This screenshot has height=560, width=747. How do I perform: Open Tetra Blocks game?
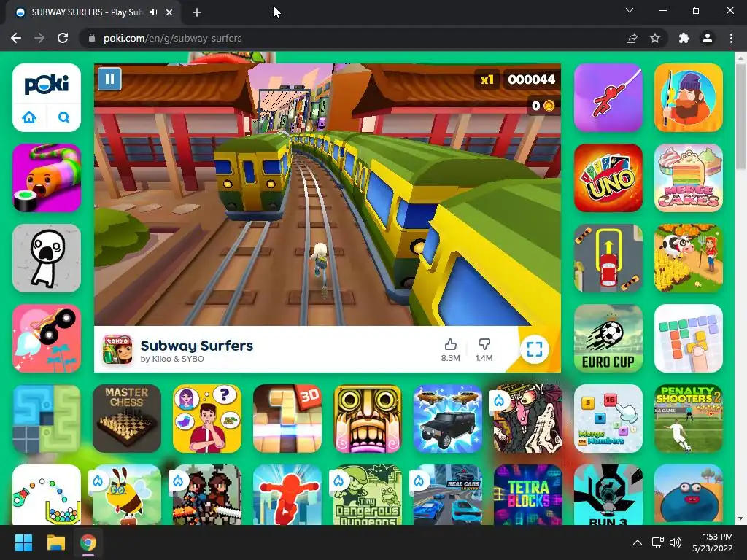528,495
